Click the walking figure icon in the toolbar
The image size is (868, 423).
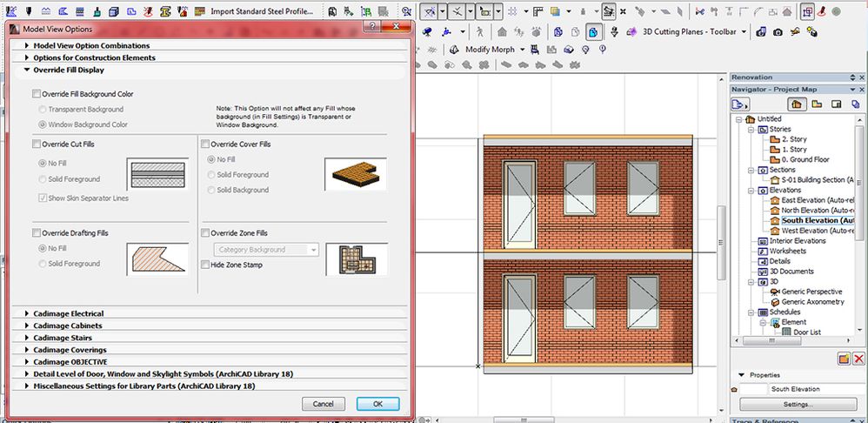pyautogui.click(x=479, y=31)
